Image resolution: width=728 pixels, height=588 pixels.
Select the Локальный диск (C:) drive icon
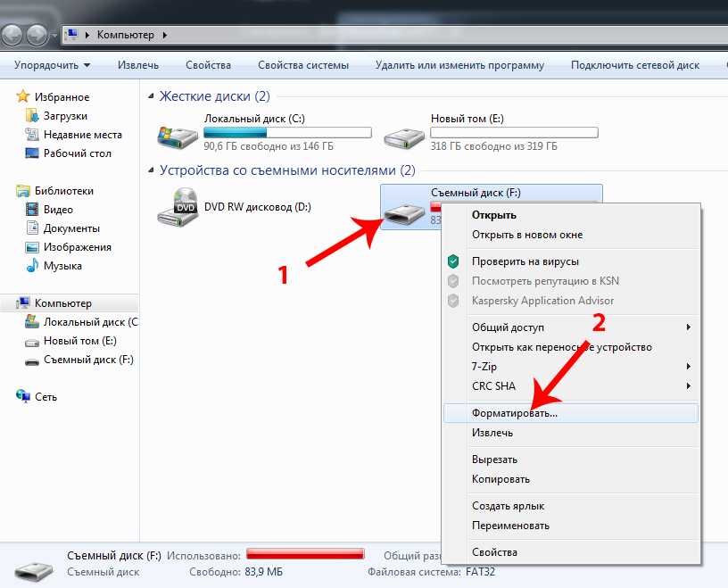pyautogui.click(x=178, y=137)
